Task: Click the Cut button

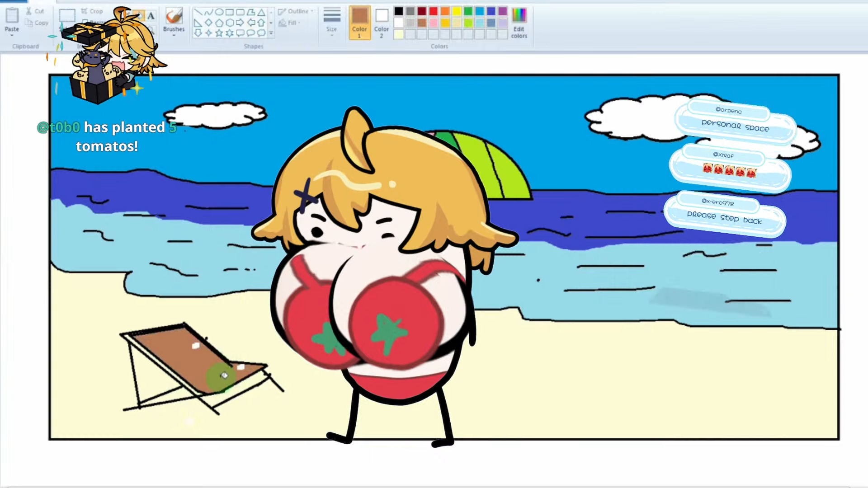Action: 35,11
